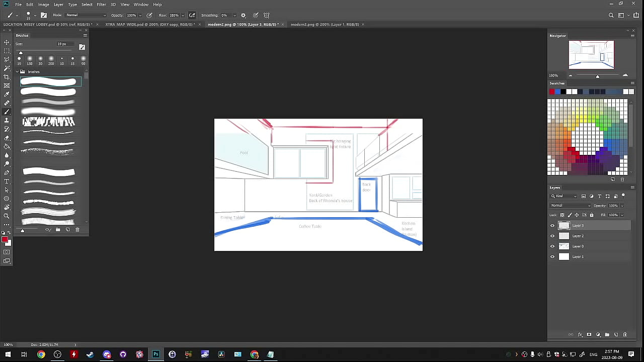644x362 pixels.
Task: Select the Magic Wand tool
Action: click(7, 68)
